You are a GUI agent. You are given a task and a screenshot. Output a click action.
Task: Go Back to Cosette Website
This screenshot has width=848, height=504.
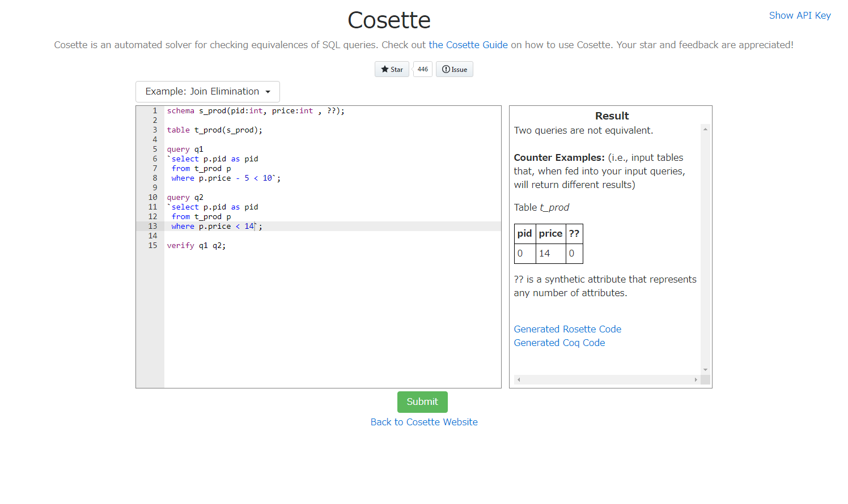pyautogui.click(x=424, y=422)
